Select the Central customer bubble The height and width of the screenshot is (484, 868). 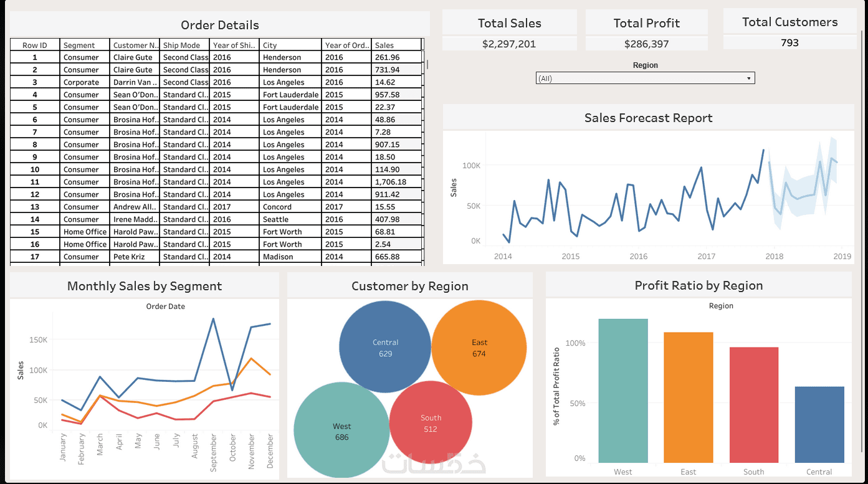[385, 348]
